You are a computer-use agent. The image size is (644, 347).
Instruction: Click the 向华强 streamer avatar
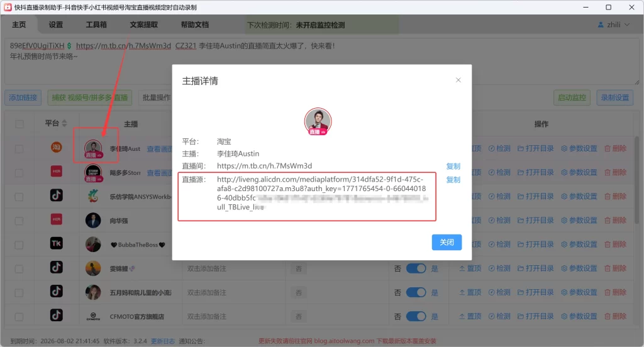[x=93, y=221]
